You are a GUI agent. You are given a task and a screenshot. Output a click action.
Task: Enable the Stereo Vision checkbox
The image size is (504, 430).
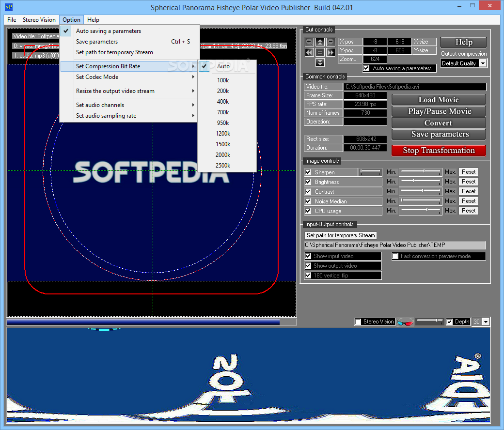pos(358,322)
